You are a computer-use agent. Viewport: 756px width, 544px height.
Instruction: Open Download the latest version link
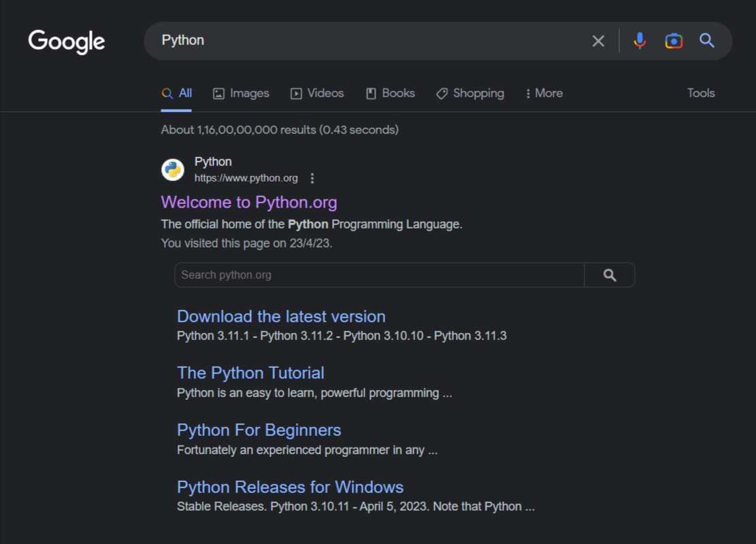281,317
